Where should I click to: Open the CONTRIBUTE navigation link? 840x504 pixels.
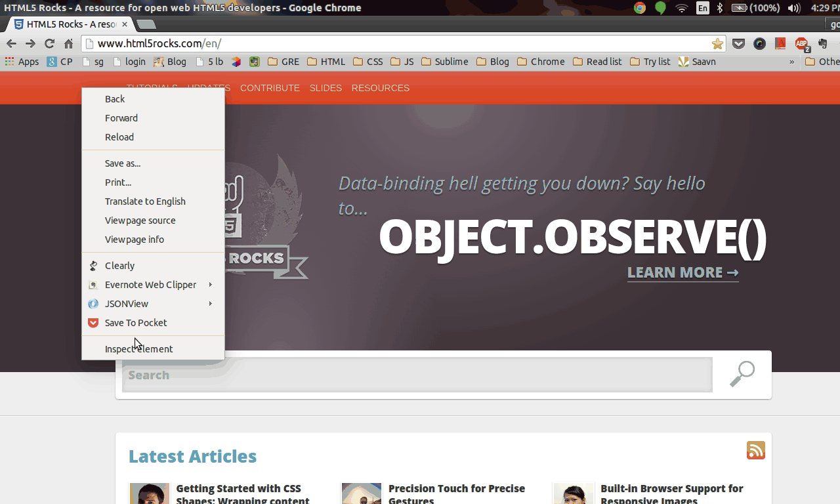pyautogui.click(x=270, y=88)
